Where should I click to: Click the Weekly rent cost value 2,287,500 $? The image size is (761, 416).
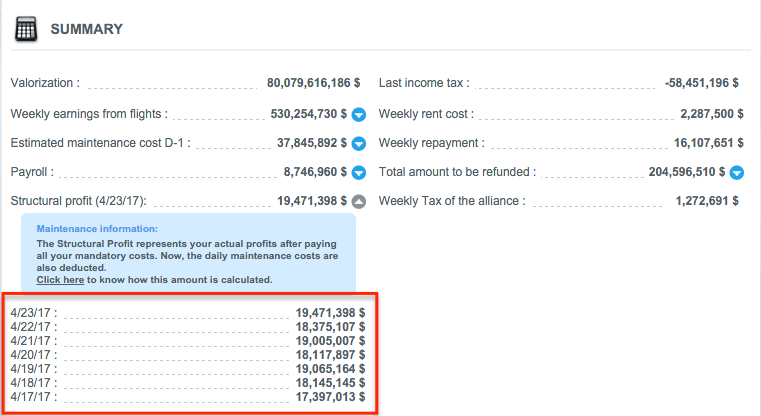click(x=711, y=114)
